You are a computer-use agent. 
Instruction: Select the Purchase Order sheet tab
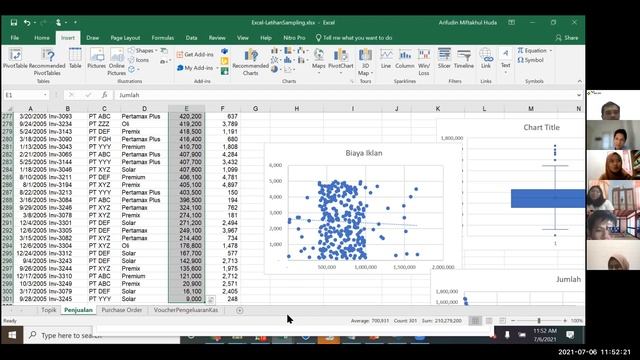click(122, 310)
